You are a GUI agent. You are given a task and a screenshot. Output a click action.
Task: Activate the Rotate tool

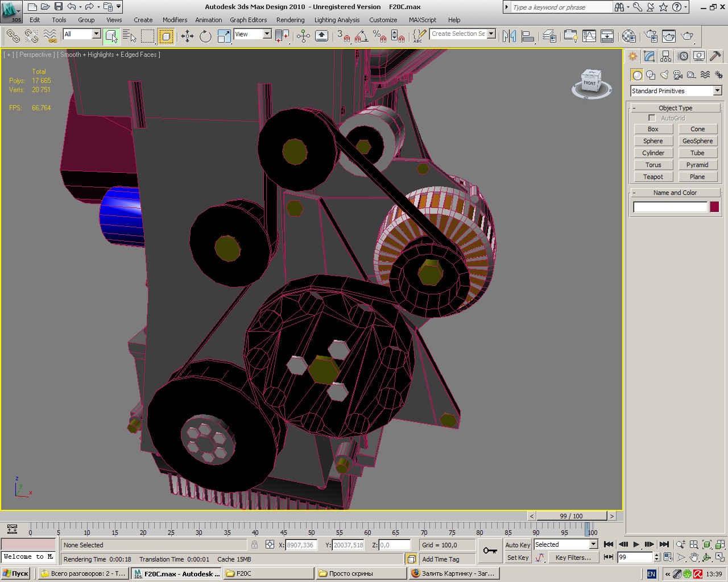tap(205, 36)
